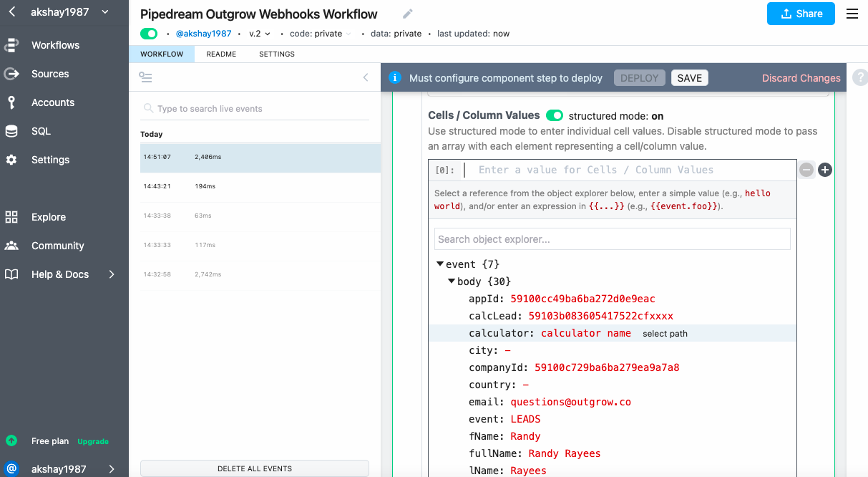This screenshot has height=477, width=868.
Task: Click the SAVE button
Action: click(690, 78)
